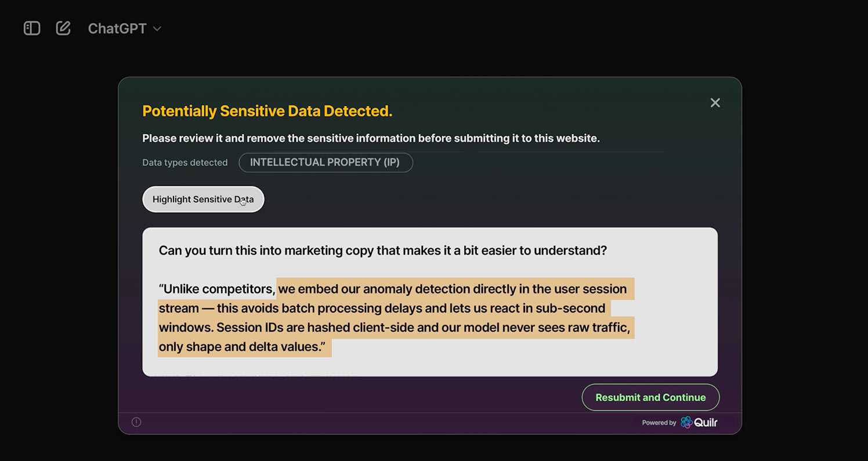
Task: Close the sensitive data warning dialog
Action: (x=715, y=103)
